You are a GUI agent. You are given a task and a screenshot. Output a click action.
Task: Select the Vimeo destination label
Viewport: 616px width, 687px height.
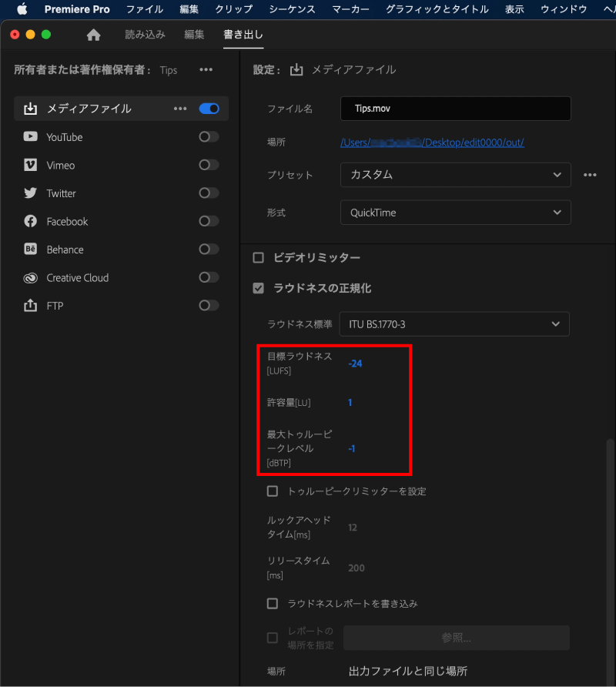(x=61, y=165)
